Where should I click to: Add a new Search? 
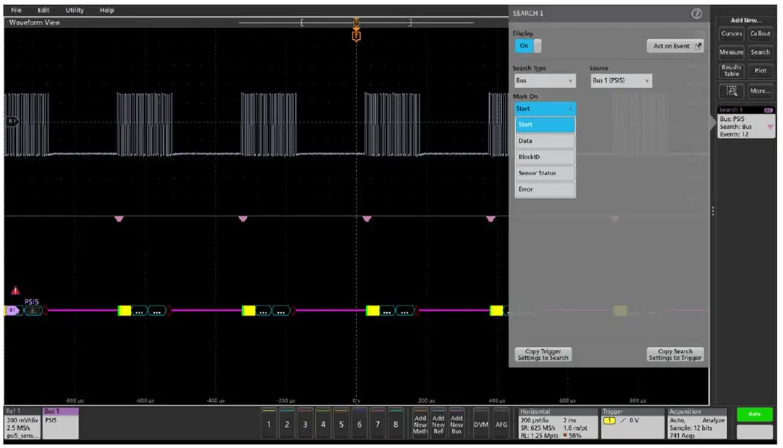click(760, 52)
